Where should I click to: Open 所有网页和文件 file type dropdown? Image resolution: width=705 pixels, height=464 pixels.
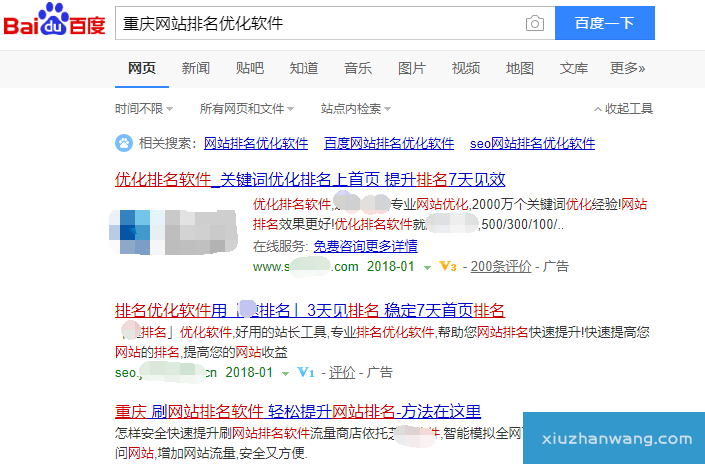click(x=247, y=109)
